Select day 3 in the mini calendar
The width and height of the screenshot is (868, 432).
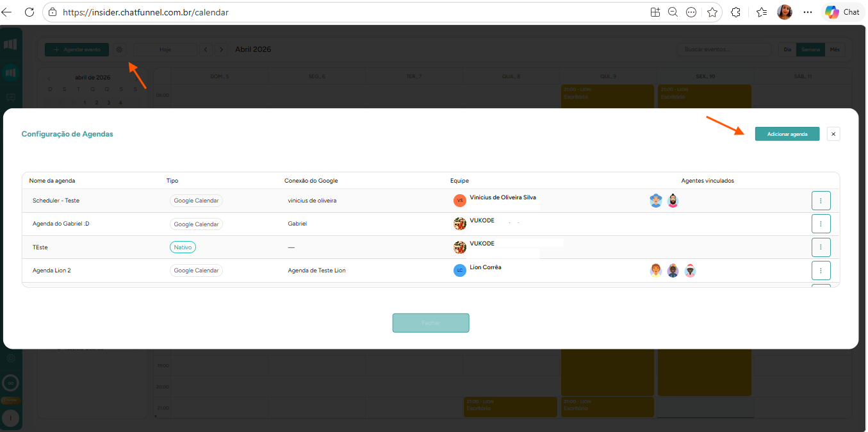108,103
